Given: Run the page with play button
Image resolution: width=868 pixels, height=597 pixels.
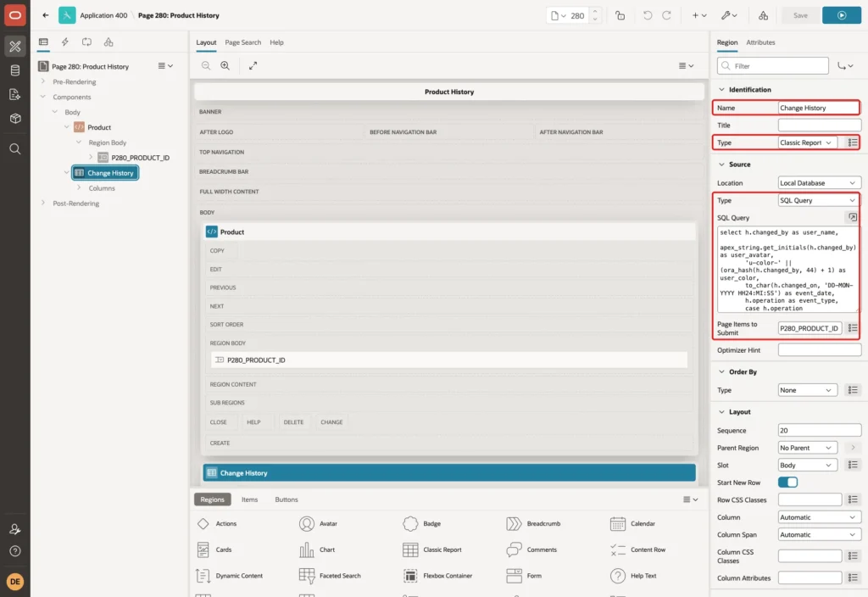Looking at the screenshot, I should pyautogui.click(x=842, y=15).
